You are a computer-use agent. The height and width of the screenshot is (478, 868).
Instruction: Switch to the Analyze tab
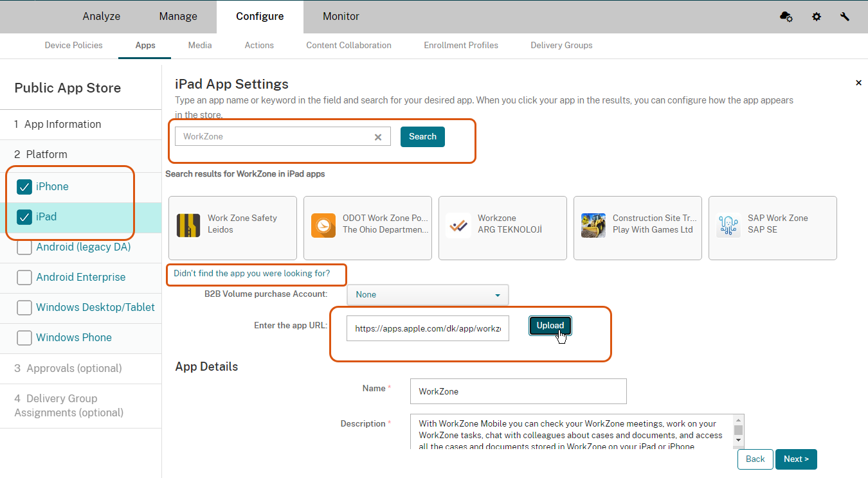tap(102, 17)
